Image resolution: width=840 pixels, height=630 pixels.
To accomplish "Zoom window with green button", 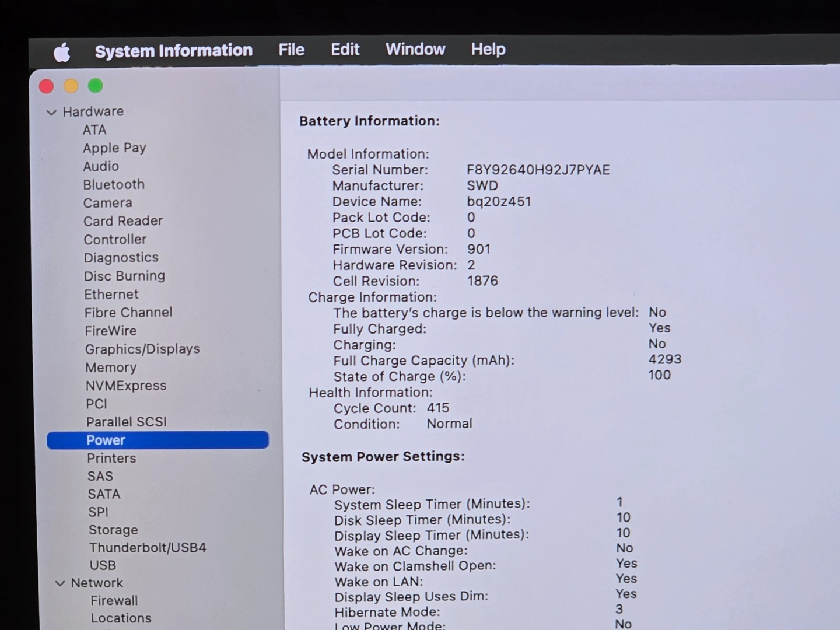I will 96,86.
